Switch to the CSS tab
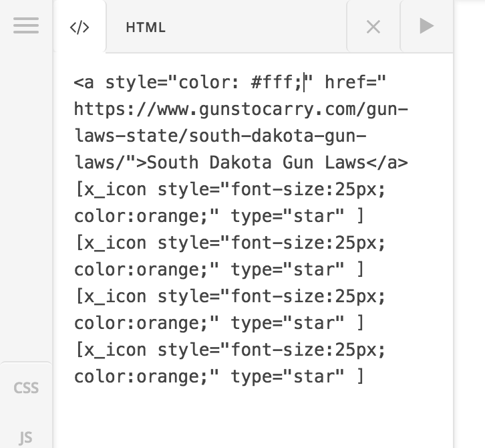 click(26, 388)
